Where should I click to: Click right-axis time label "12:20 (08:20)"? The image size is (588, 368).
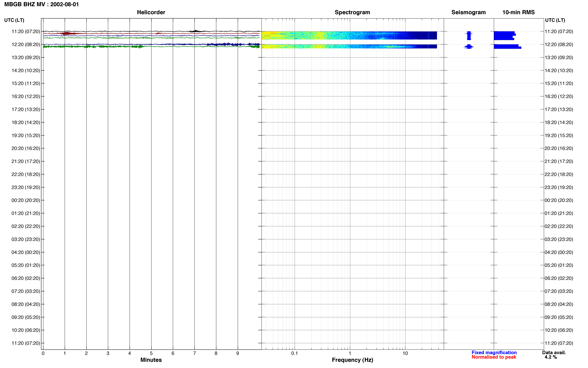coord(559,45)
